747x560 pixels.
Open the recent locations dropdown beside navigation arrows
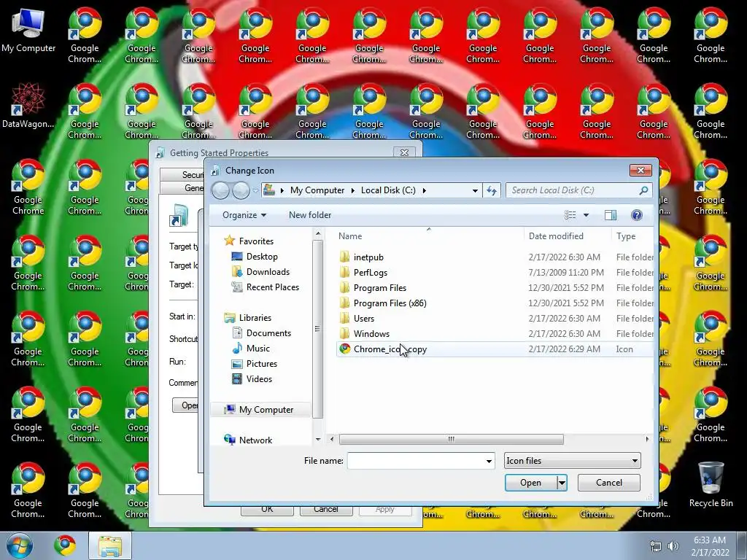coord(256,190)
